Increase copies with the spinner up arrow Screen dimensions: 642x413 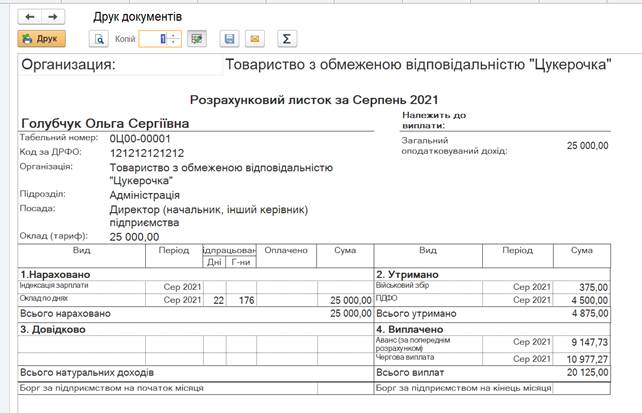(x=175, y=35)
